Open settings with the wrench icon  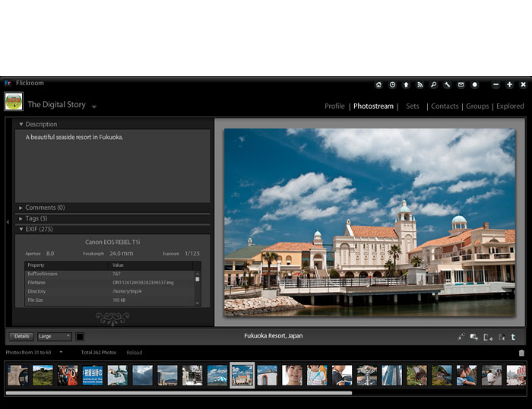point(447,84)
